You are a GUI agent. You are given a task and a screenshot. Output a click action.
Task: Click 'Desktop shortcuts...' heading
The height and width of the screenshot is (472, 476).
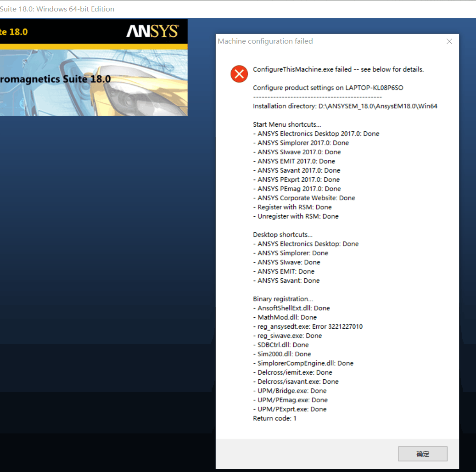click(283, 235)
